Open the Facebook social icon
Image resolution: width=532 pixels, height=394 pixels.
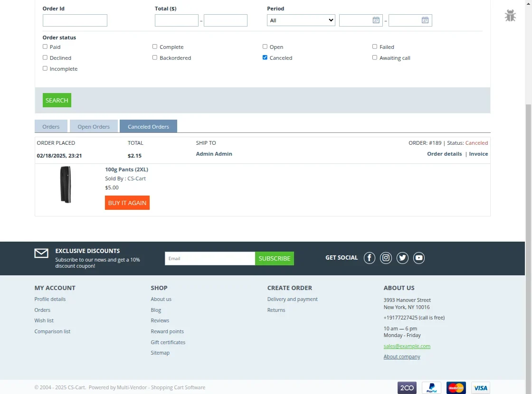coord(370,258)
